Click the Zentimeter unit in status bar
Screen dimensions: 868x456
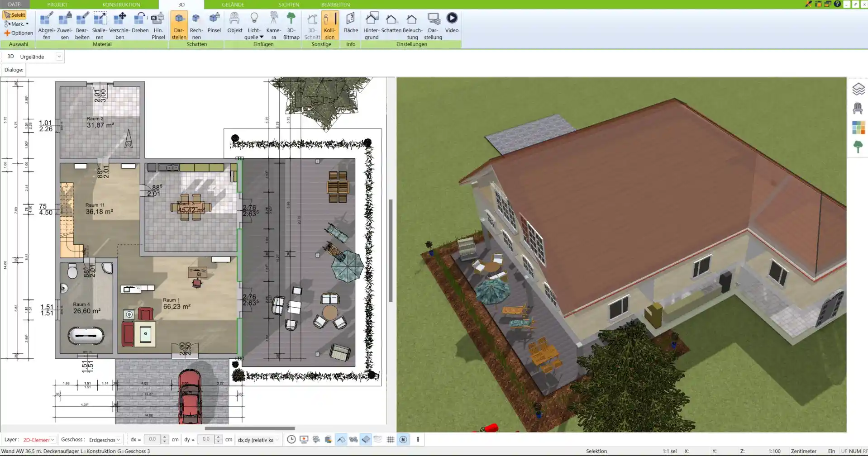coord(803,451)
